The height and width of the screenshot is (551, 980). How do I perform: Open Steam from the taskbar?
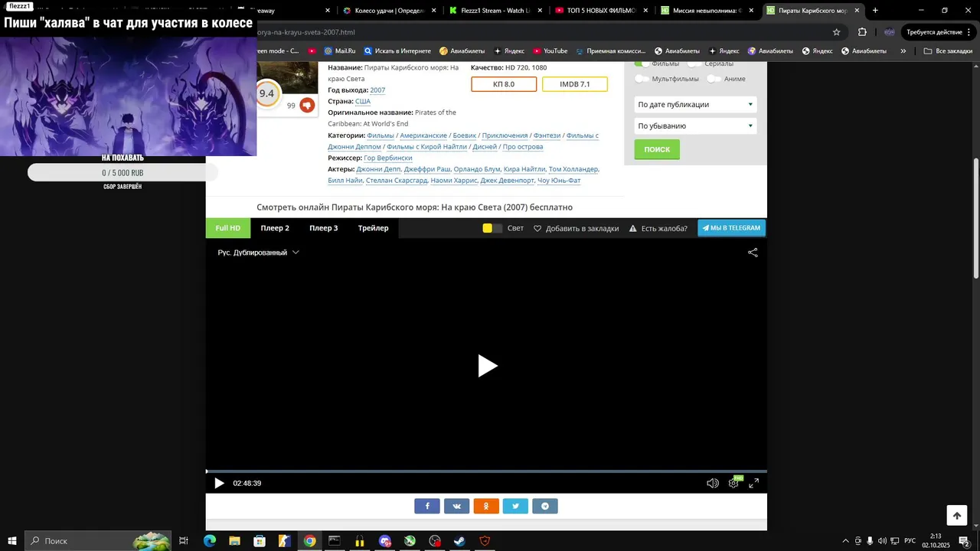459,541
